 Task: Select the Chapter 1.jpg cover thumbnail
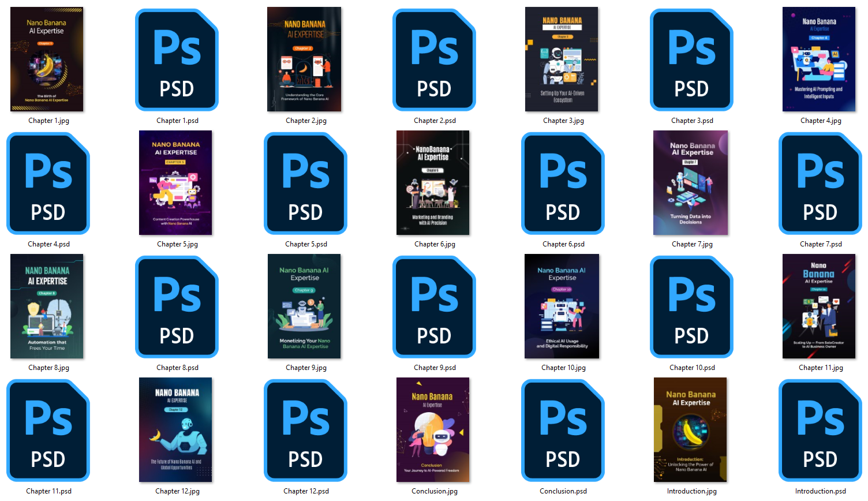(x=47, y=59)
